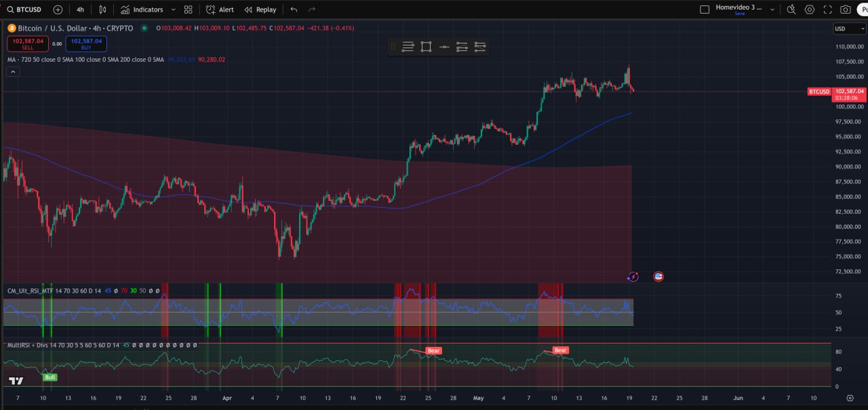The height and width of the screenshot is (410, 868).
Task: Open time axis settings gear
Action: [x=850, y=398]
